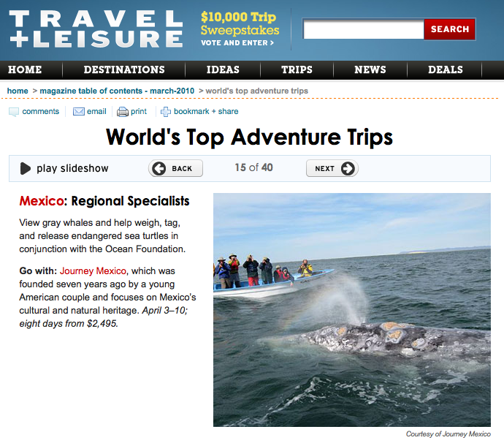504x443 pixels.
Task: Click the comments speech bubble icon
Action: (x=13, y=112)
